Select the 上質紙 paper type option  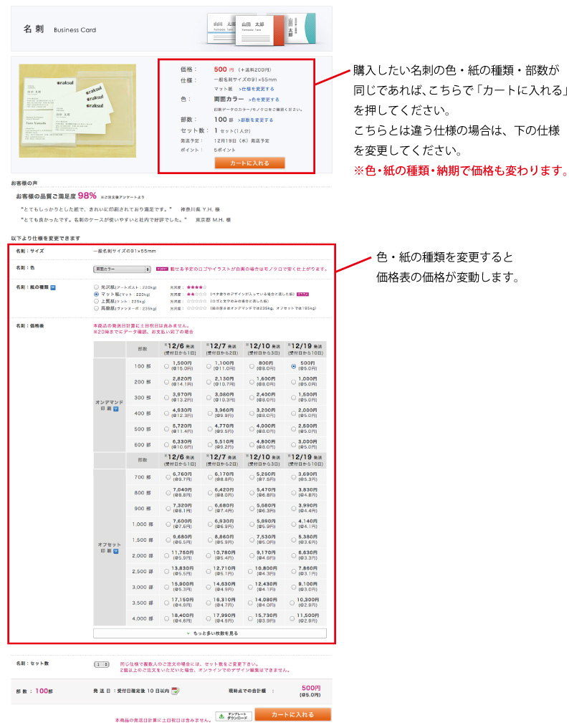coord(96,301)
